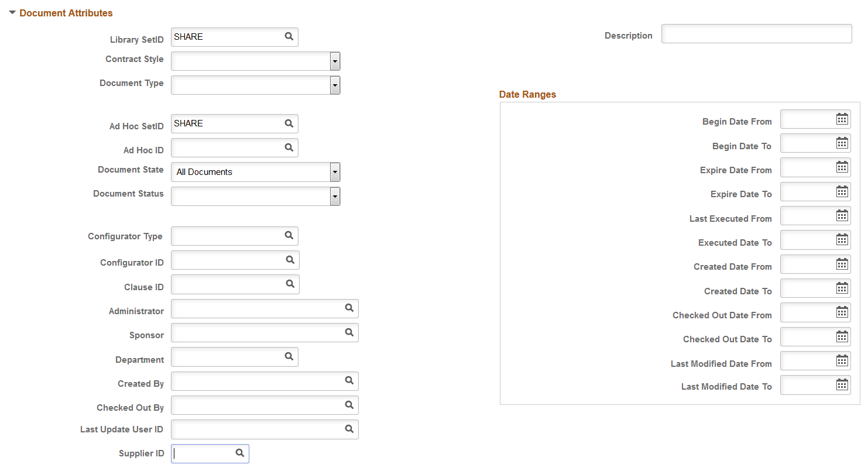Expand the Document Type dropdown list

(x=335, y=85)
